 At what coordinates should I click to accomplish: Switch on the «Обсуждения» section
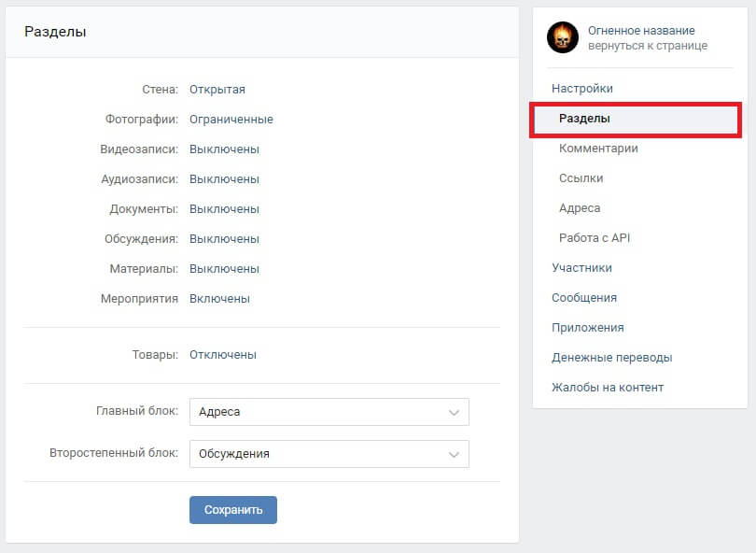pyautogui.click(x=224, y=238)
